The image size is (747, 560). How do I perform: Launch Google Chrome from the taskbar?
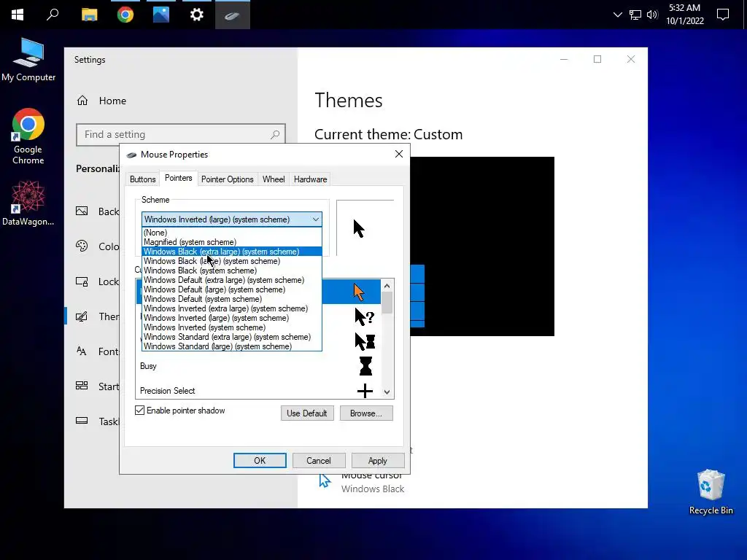(125, 15)
